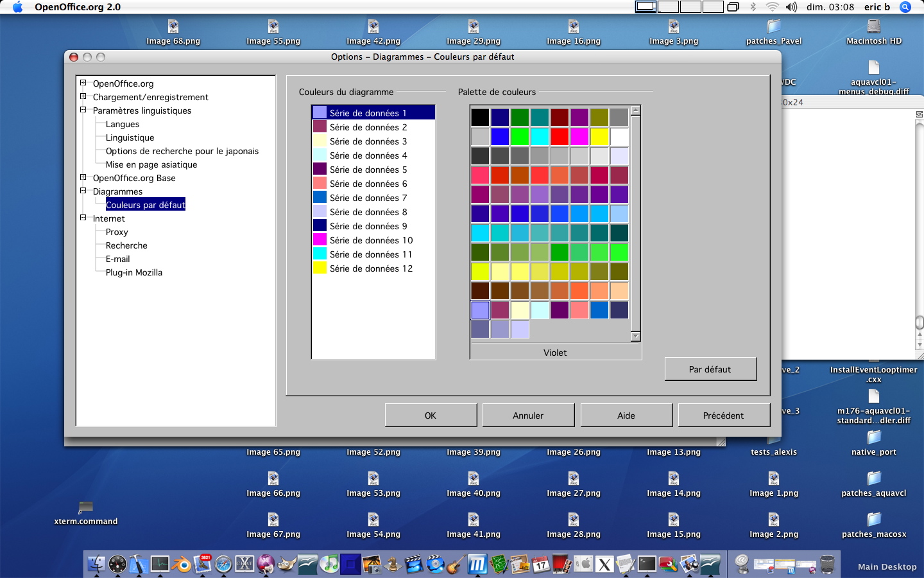Click the palette scrollbar up arrow
The height and width of the screenshot is (578, 924).
coord(636,110)
